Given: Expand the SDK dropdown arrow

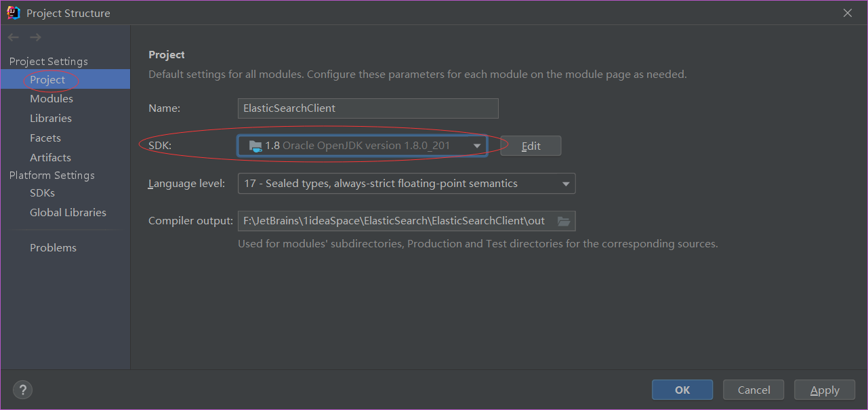Looking at the screenshot, I should 477,146.
